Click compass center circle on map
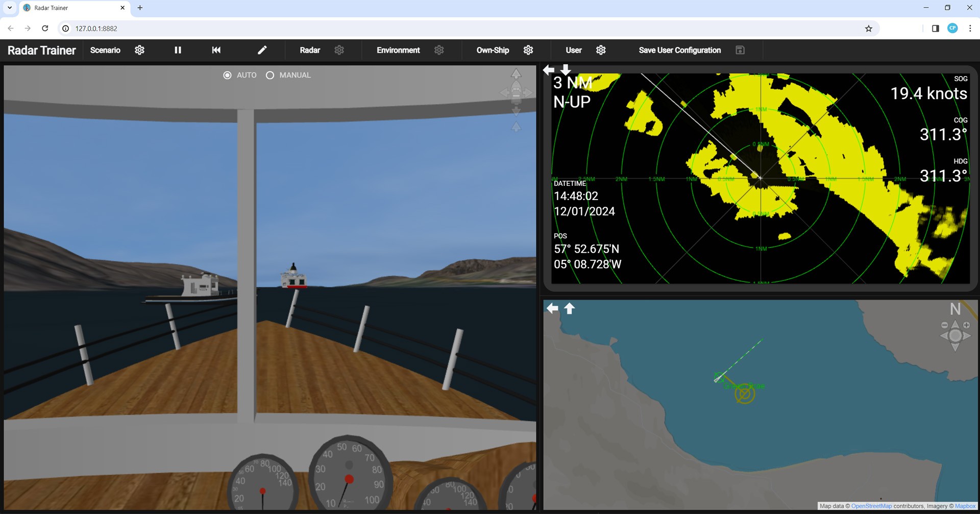 pyautogui.click(x=955, y=336)
